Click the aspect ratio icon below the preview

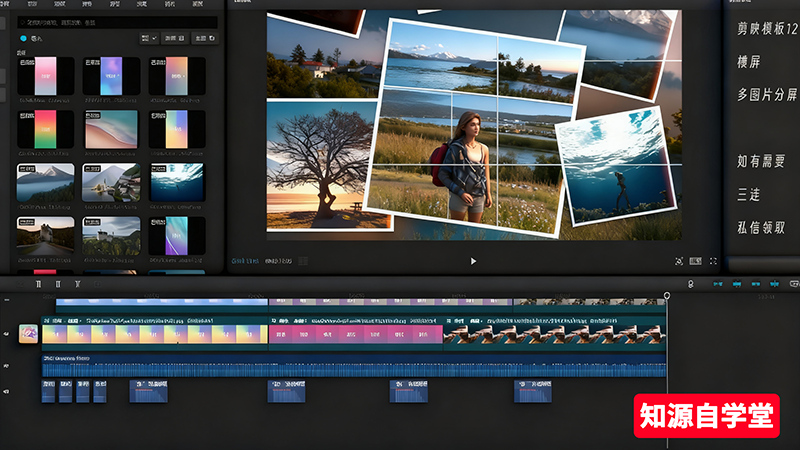697,261
